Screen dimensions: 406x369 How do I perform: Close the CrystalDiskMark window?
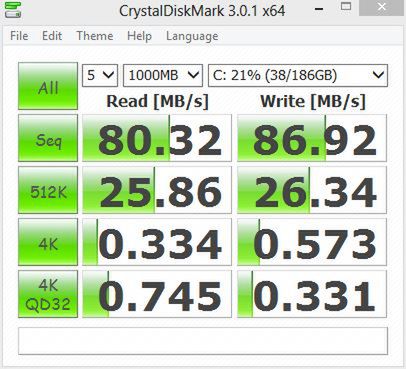(381, 7)
